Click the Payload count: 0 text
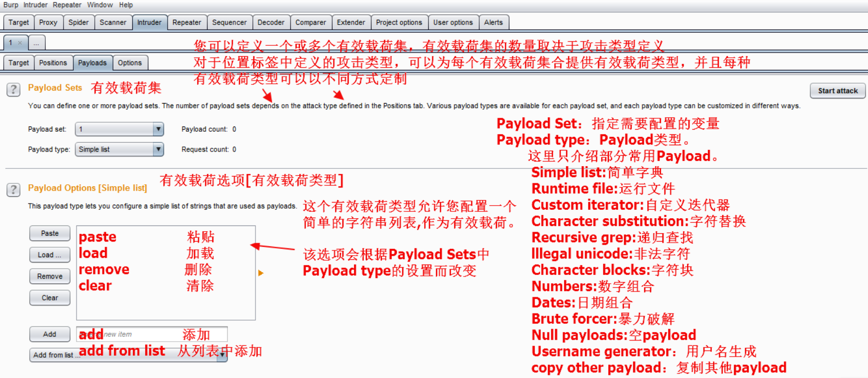The image size is (868, 378). click(x=209, y=129)
